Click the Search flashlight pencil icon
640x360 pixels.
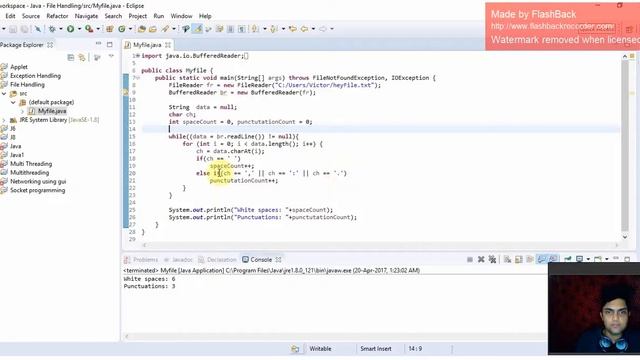click(165, 29)
